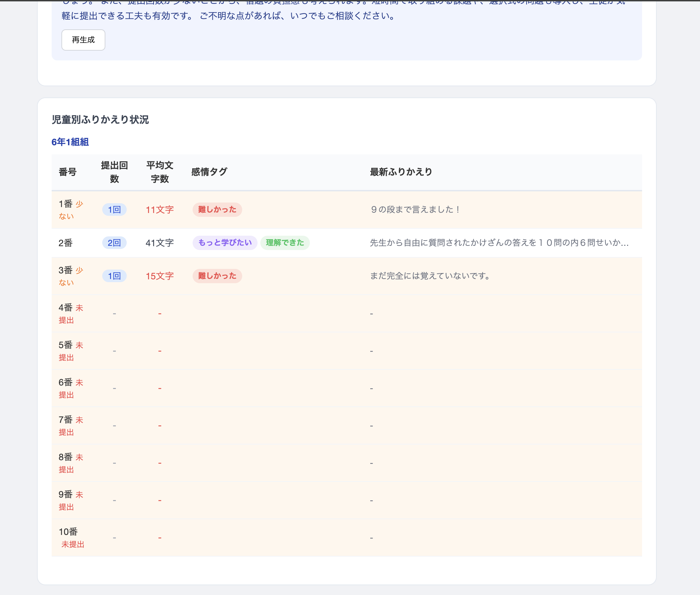Click the 1回 badge in row 3番
Screen dimensions: 700x595
pyautogui.click(x=114, y=276)
